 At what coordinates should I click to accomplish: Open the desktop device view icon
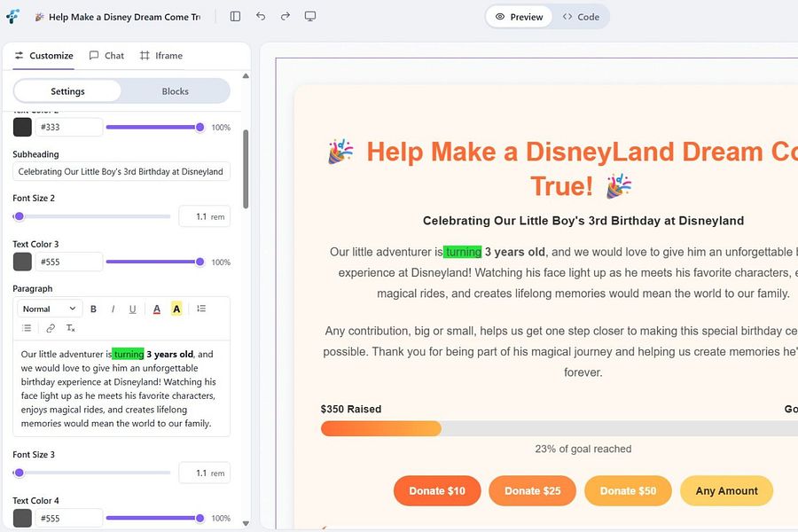(310, 16)
